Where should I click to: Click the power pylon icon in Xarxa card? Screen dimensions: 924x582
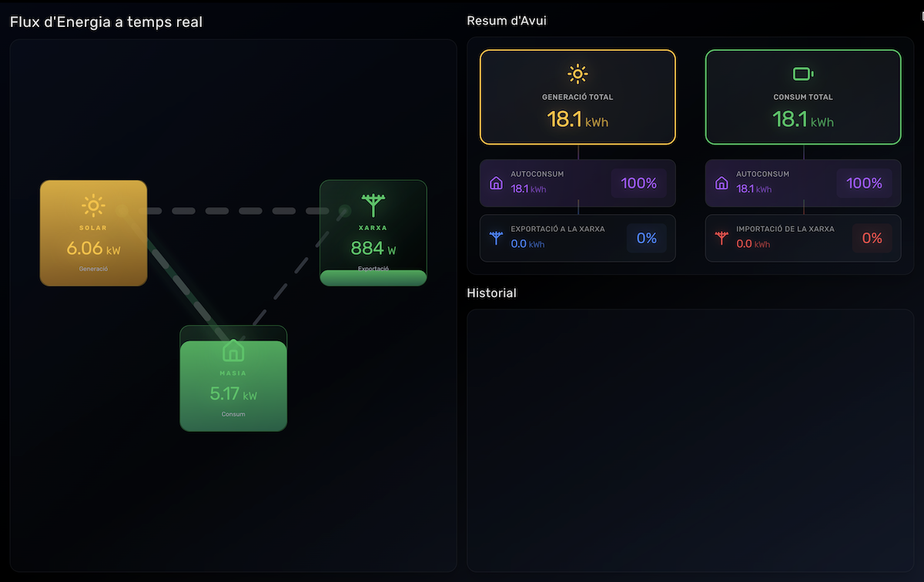click(373, 206)
